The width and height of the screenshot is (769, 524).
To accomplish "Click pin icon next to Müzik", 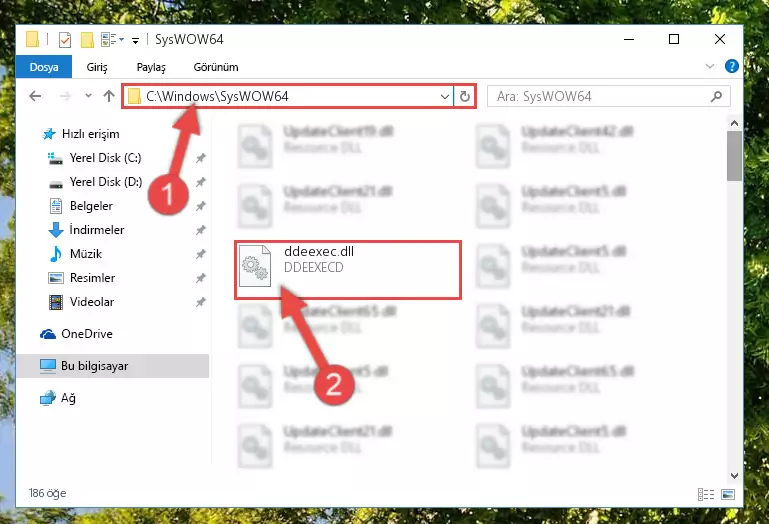I will point(201,254).
